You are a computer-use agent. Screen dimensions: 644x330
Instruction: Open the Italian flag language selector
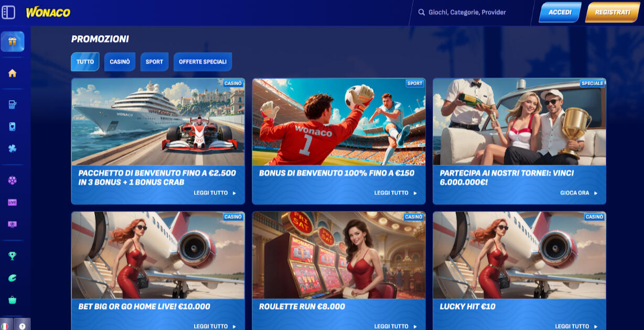(5, 325)
